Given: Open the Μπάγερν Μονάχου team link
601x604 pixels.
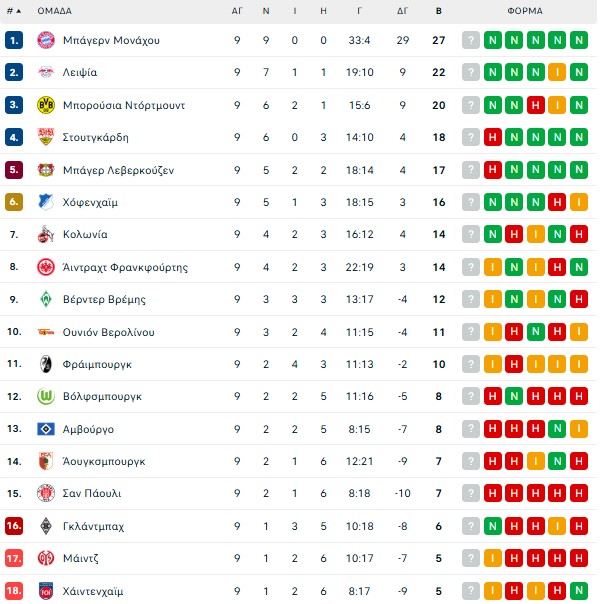Looking at the screenshot, I should [111, 40].
